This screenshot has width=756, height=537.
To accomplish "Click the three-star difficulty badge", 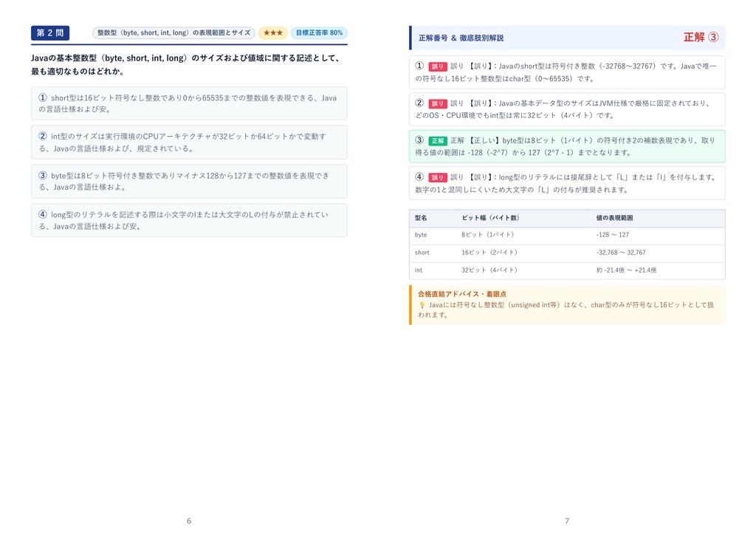I will click(273, 33).
